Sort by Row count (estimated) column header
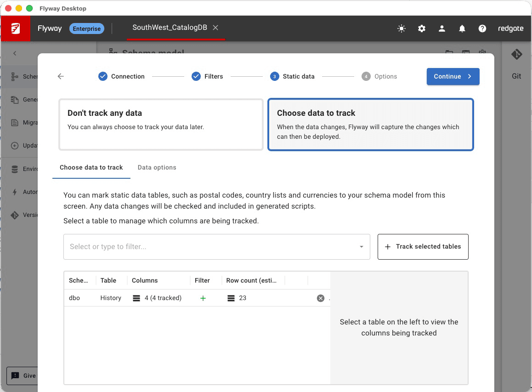 coord(251,280)
